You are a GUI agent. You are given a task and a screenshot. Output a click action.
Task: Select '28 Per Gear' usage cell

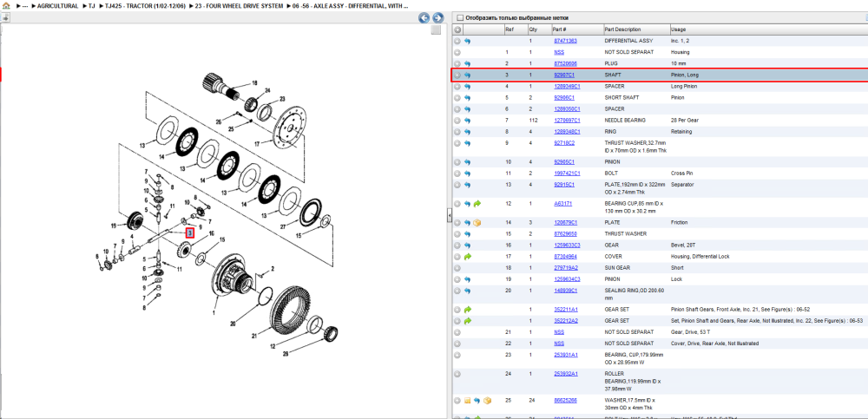point(684,120)
